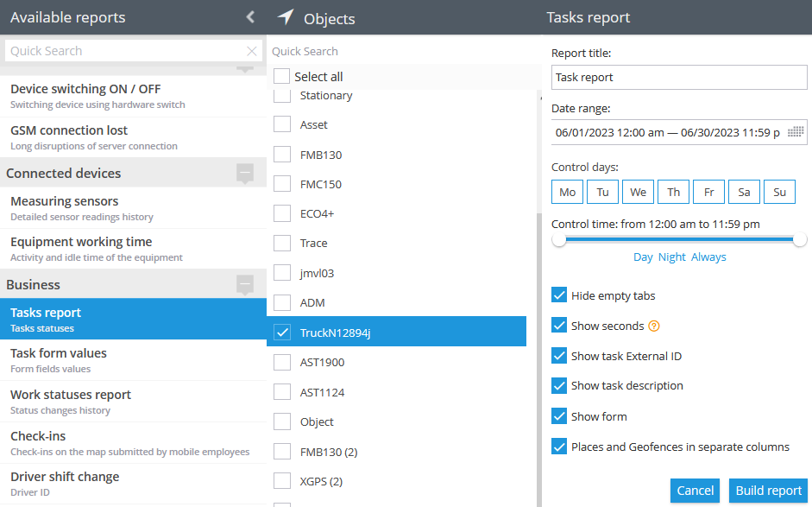Open Show seconds help question icon
The width and height of the screenshot is (812, 507).
(654, 326)
